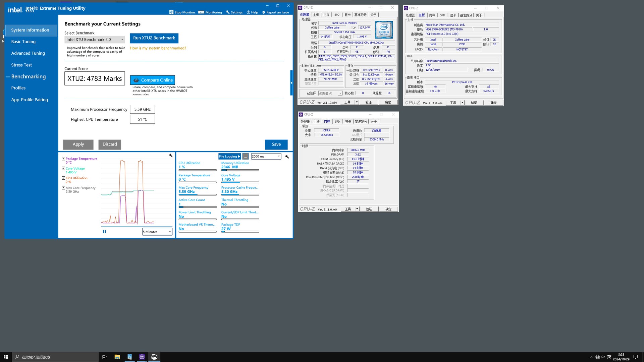Click the taskbar clock showing 3:28
644x362 pixels.
[621, 357]
